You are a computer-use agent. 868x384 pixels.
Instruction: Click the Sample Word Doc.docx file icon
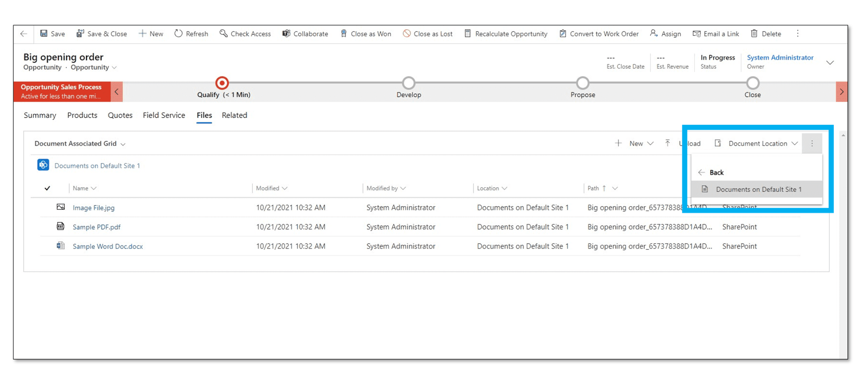click(61, 246)
